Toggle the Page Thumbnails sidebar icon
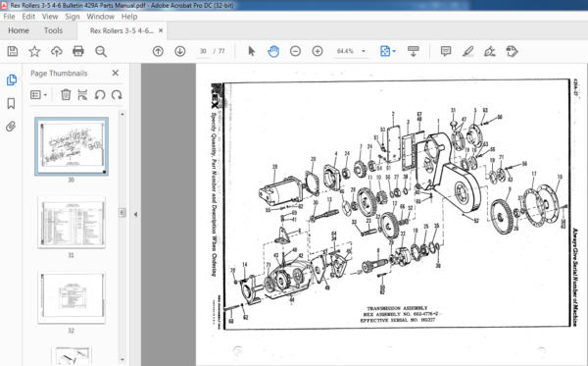The width and height of the screenshot is (588, 366). [x=11, y=79]
